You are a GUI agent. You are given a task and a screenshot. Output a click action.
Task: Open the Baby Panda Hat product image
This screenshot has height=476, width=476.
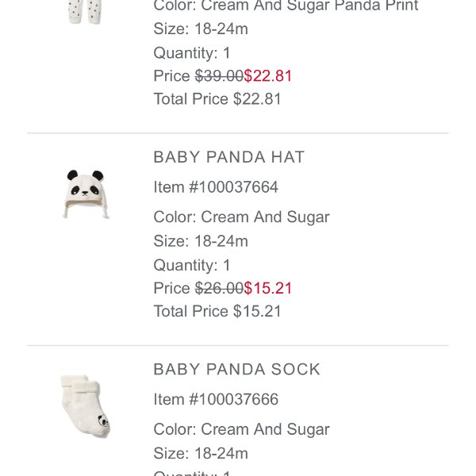coord(86,194)
